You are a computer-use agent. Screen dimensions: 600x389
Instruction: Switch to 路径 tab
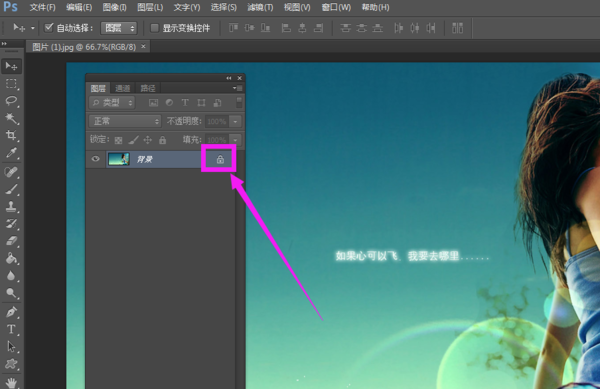(148, 88)
